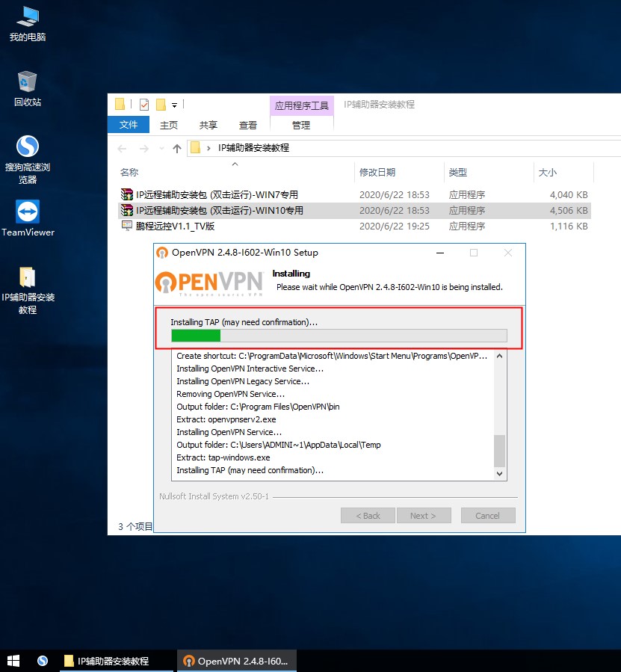The height and width of the screenshot is (672, 621).
Task: Click log line 'Extract: tap-windows.exe'
Action: [x=223, y=457]
